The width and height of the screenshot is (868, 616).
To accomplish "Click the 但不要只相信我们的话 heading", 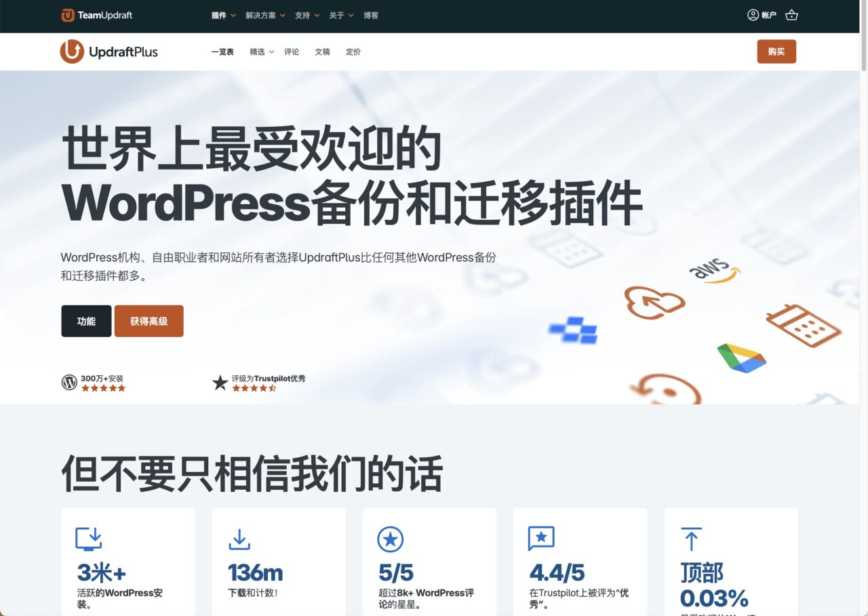I will (x=252, y=473).
